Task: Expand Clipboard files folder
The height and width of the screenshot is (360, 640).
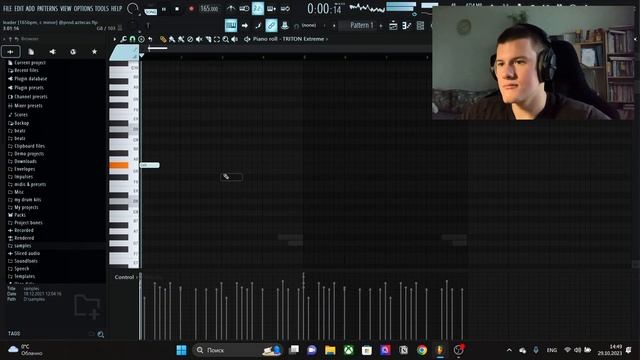Action: tap(27, 146)
